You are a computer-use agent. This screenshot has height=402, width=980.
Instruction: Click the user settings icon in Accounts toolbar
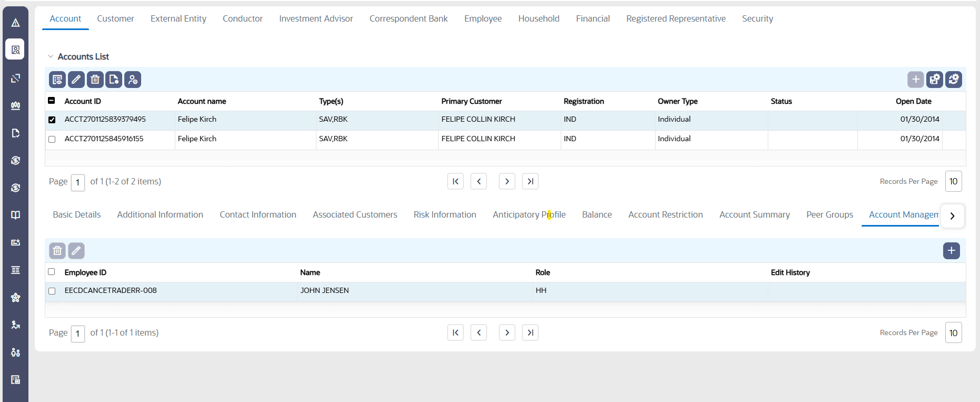133,80
